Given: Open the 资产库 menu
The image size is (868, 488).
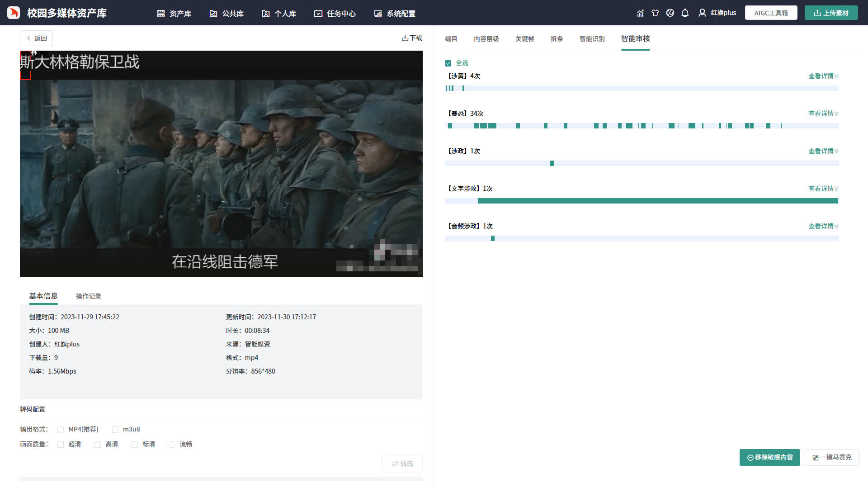Looking at the screenshot, I should point(174,14).
